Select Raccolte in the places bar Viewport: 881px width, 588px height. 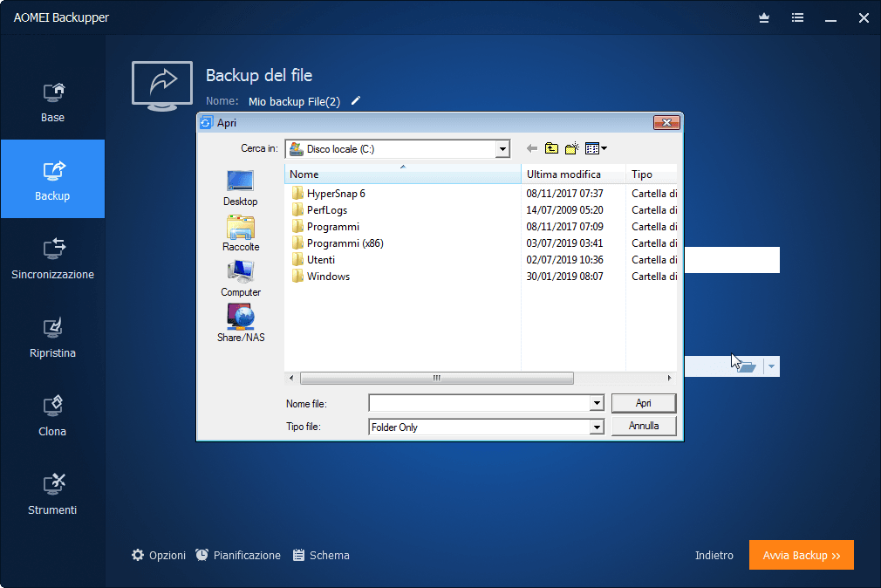(x=241, y=233)
